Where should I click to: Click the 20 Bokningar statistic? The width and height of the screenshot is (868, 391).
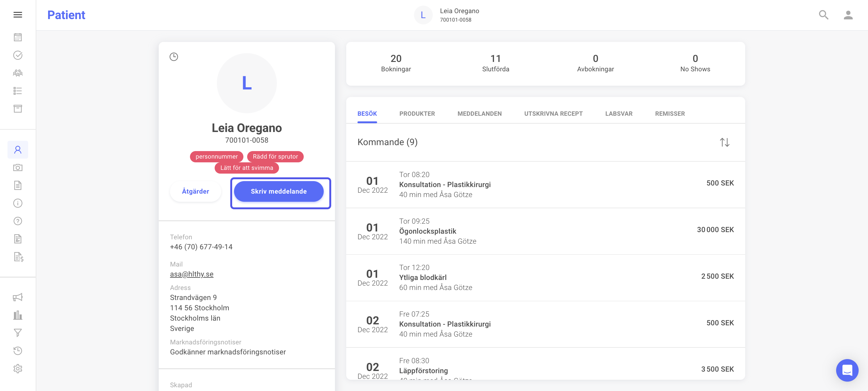(396, 63)
